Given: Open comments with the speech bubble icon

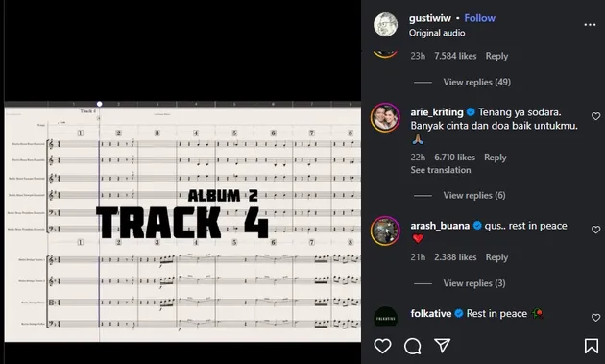Looking at the screenshot, I should [x=413, y=346].
